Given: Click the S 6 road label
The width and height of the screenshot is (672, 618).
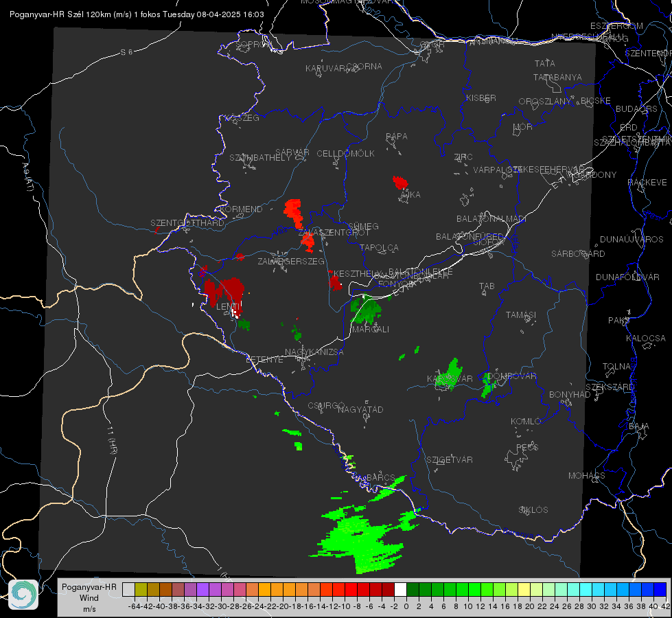Looking at the screenshot, I should tap(126, 52).
